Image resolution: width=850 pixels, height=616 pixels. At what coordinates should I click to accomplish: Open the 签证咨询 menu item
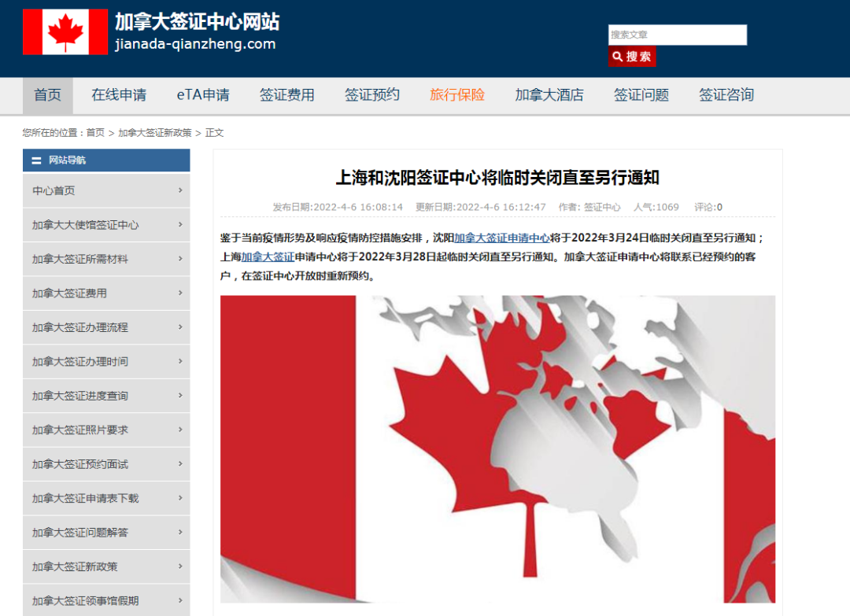[x=725, y=94]
